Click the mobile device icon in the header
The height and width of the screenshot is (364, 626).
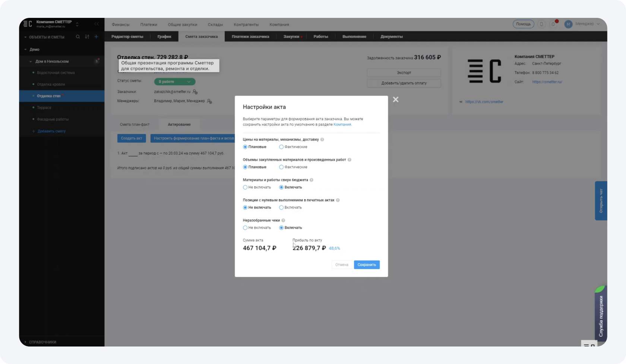(x=541, y=24)
